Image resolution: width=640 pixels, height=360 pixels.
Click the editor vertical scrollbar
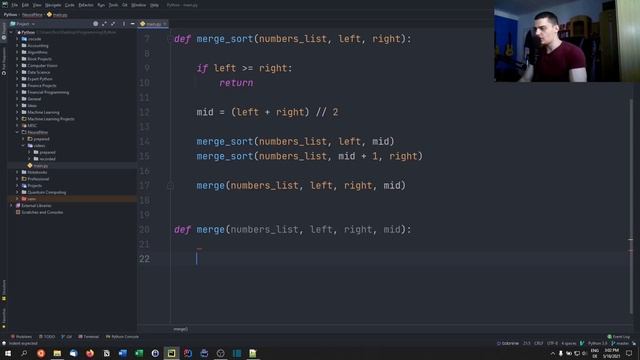(x=631, y=206)
